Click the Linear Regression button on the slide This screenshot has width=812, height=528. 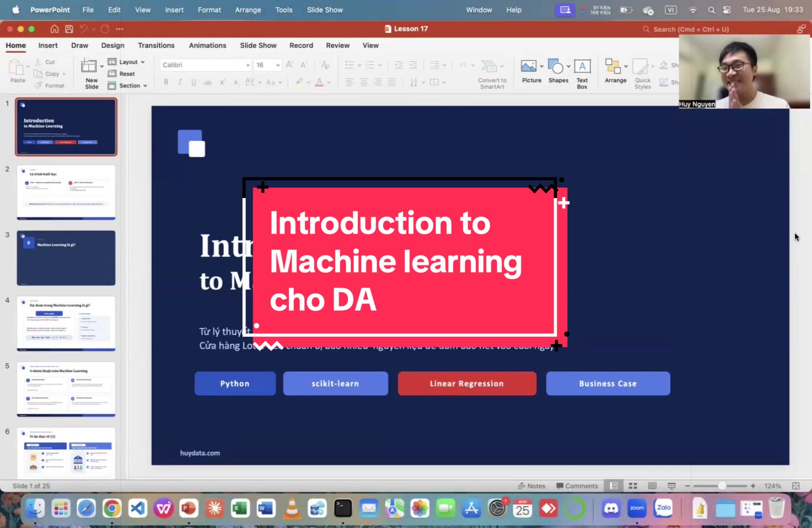pos(467,384)
